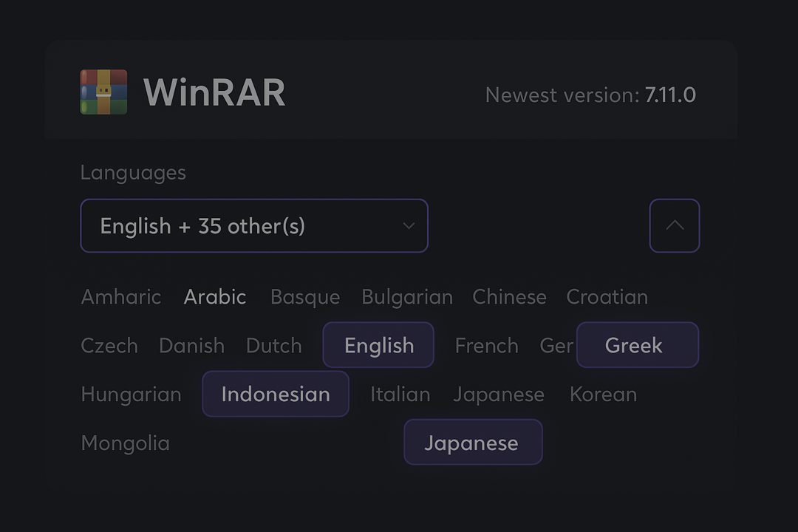Viewport: 798px width, 532px height.
Task: Select unhighlighted Japanese label beside Italian
Action: tap(499, 395)
